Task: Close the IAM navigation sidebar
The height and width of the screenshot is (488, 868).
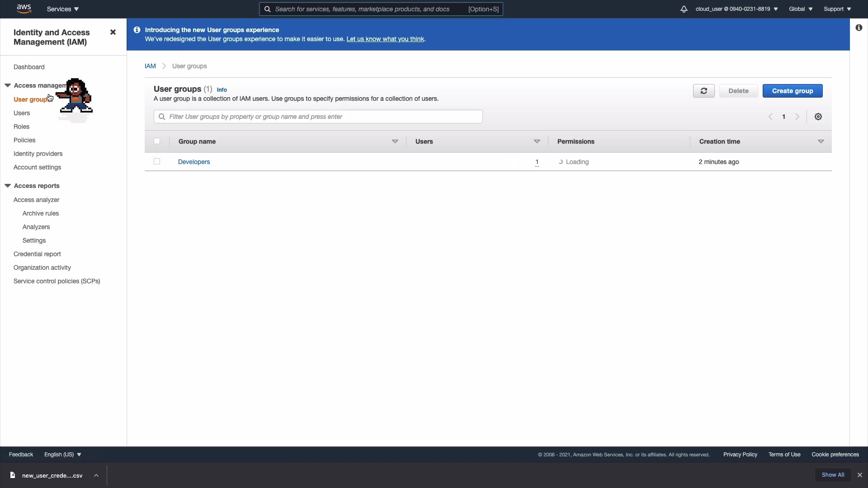Action: 113,32
